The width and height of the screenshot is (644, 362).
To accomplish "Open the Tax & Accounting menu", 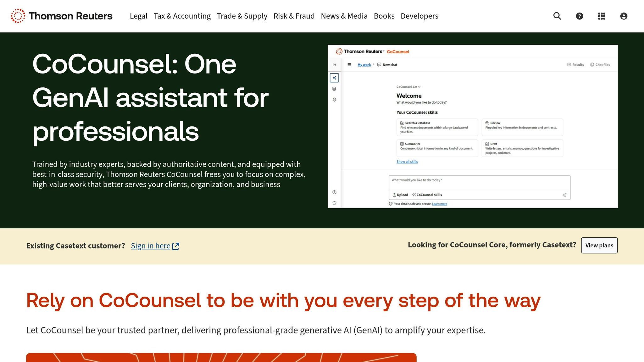I will [182, 16].
